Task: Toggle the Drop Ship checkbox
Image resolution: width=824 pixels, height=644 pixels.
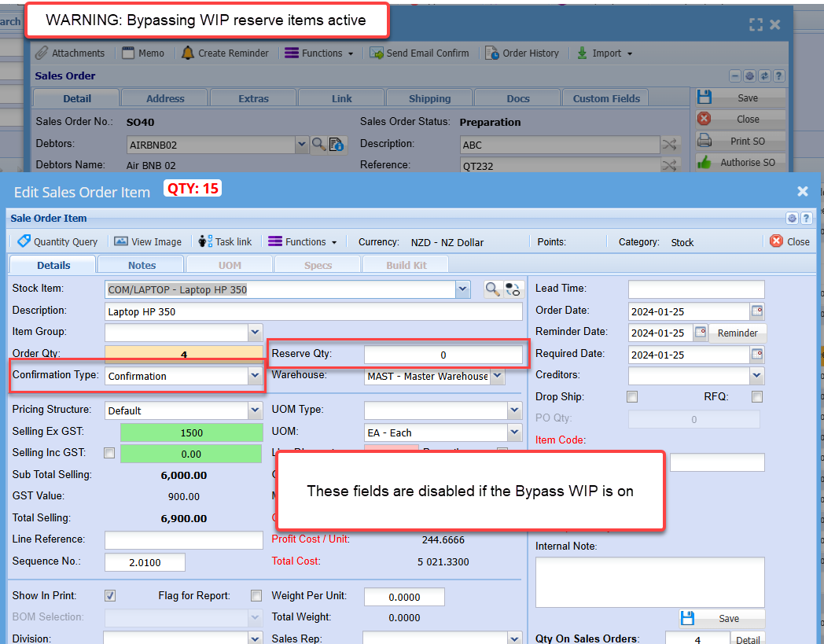Action: [632, 397]
